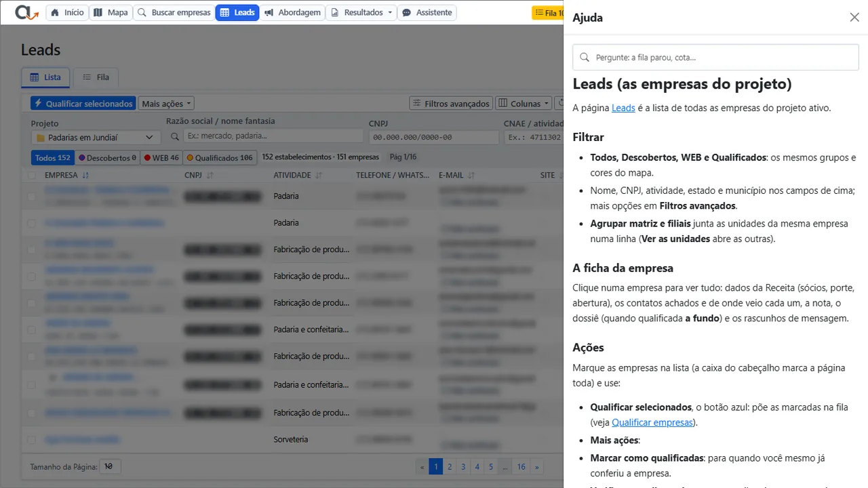The image size is (868, 488).
Task: Focus the CNPJ filter field
Action: (434, 137)
